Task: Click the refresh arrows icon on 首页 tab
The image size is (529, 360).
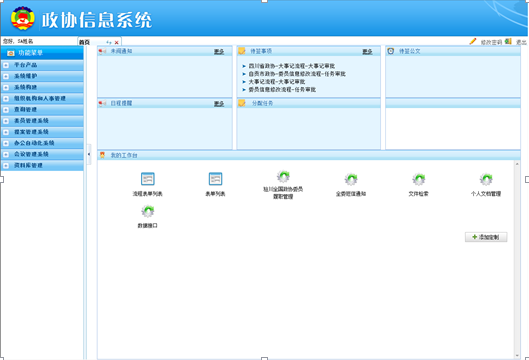Action: pyautogui.click(x=109, y=43)
